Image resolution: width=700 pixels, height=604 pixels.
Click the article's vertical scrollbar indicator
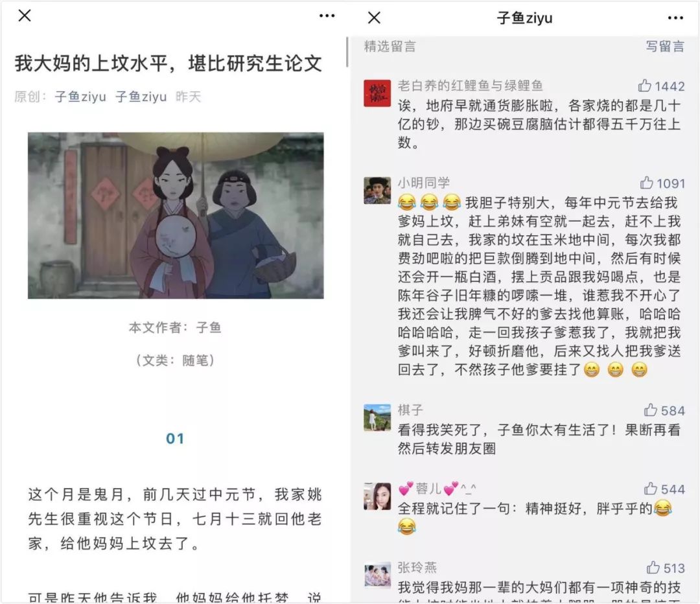(x=347, y=52)
